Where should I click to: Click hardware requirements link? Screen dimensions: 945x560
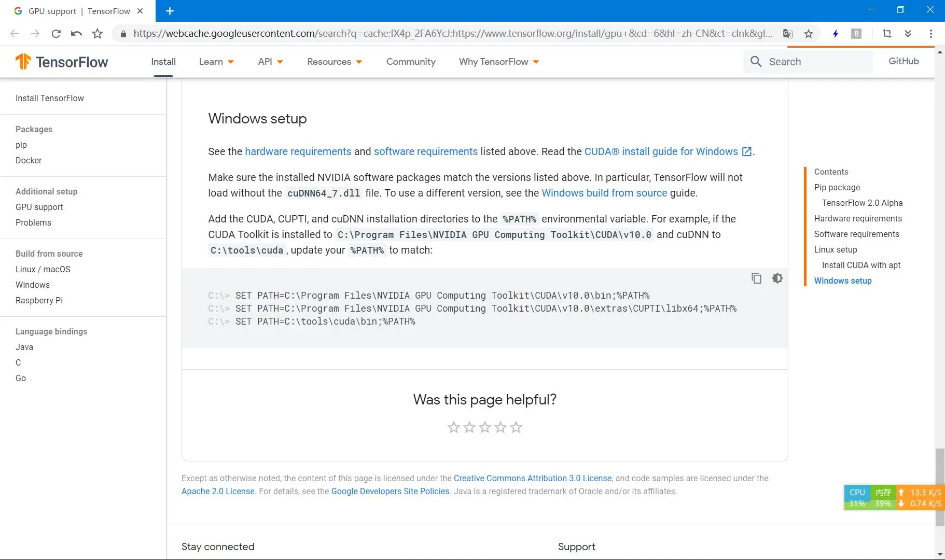click(x=298, y=151)
